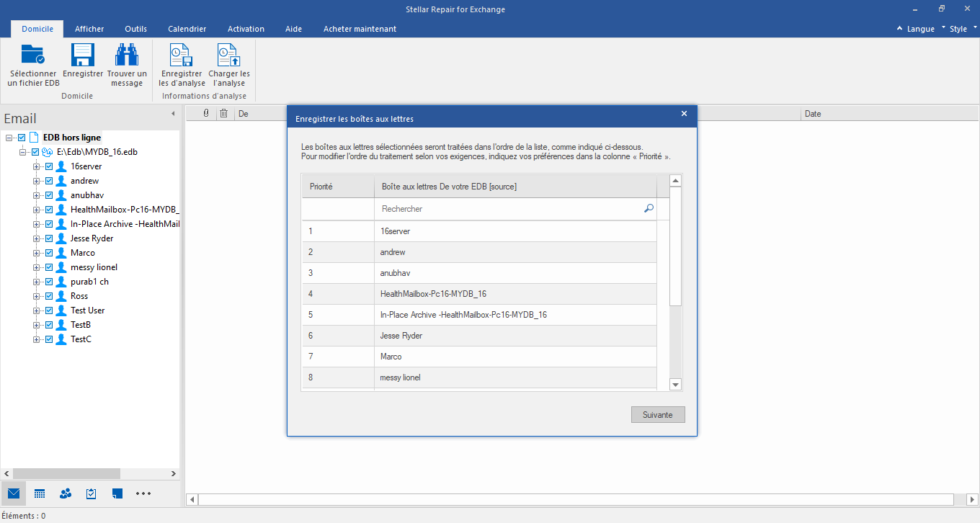Viewport: 980px width, 523px height.
Task: Click the user icon of Marco
Action: pyautogui.click(x=61, y=253)
